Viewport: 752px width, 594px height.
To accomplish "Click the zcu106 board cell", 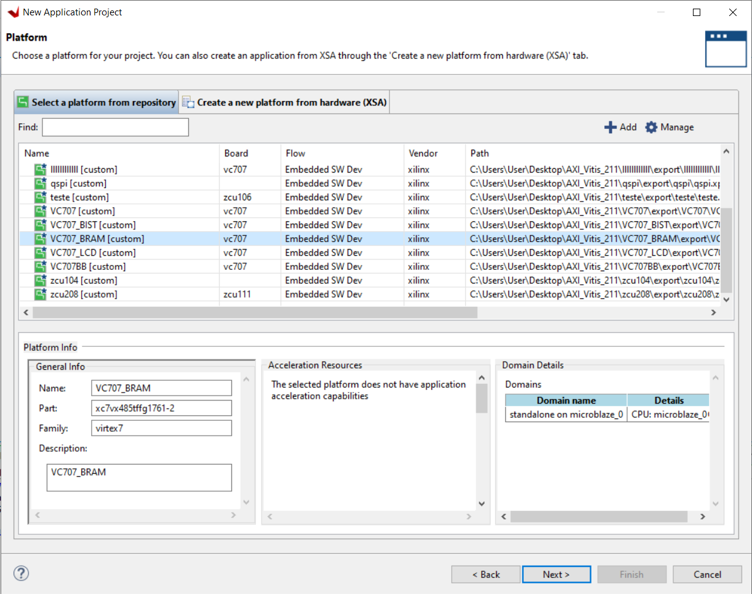I will click(237, 197).
